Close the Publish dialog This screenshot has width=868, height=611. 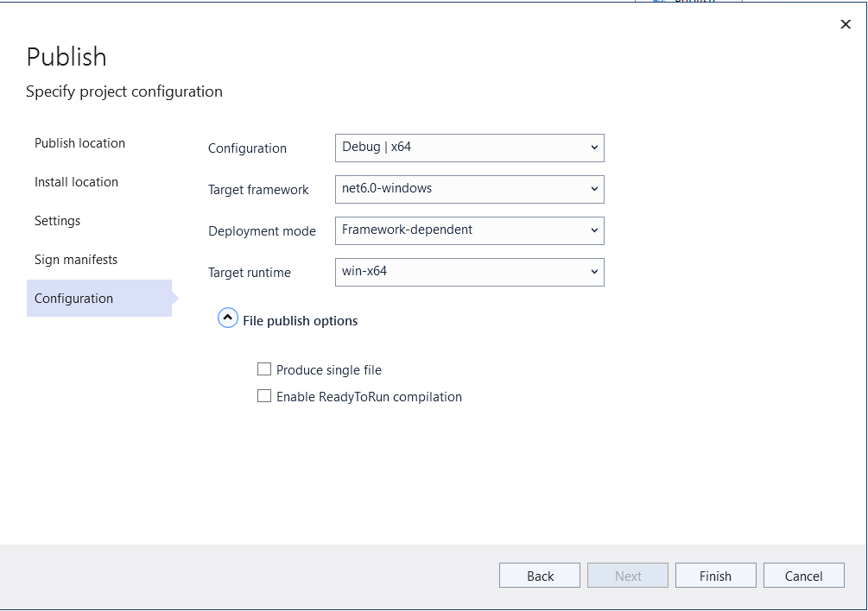pyautogui.click(x=846, y=24)
